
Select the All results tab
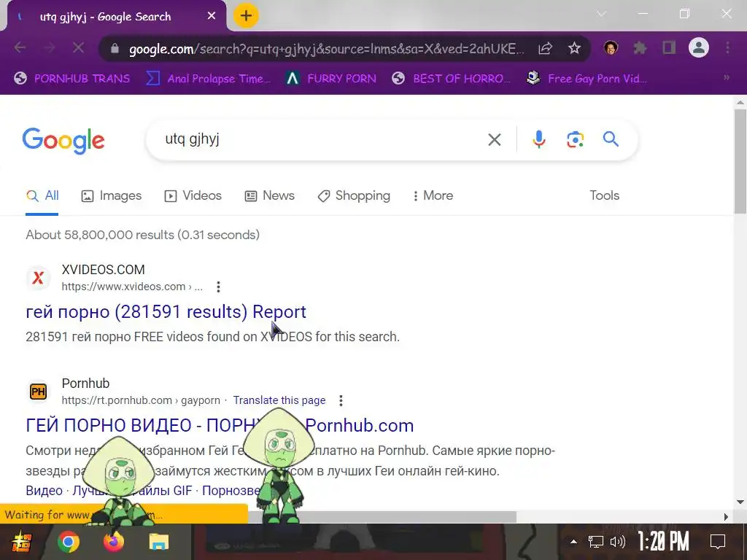click(x=42, y=195)
